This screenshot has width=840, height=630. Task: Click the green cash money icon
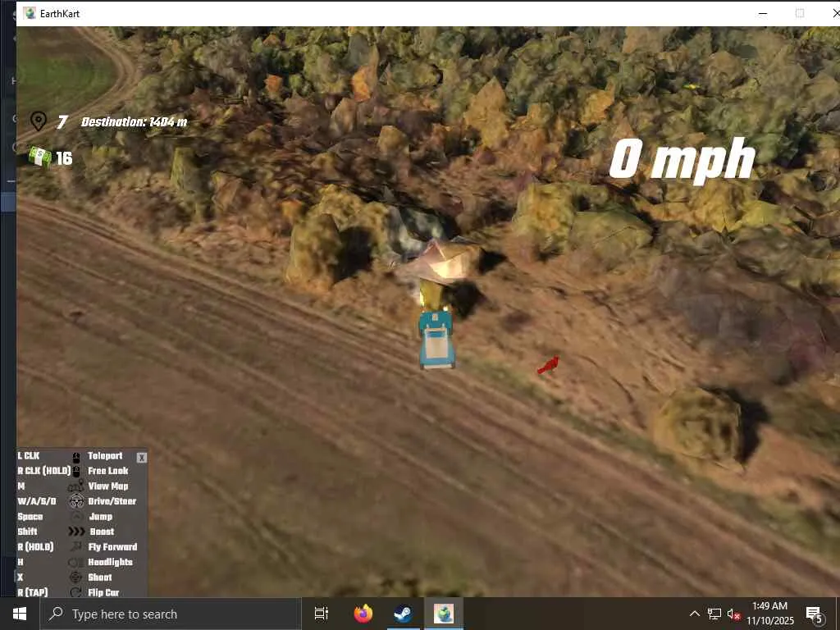click(x=40, y=157)
